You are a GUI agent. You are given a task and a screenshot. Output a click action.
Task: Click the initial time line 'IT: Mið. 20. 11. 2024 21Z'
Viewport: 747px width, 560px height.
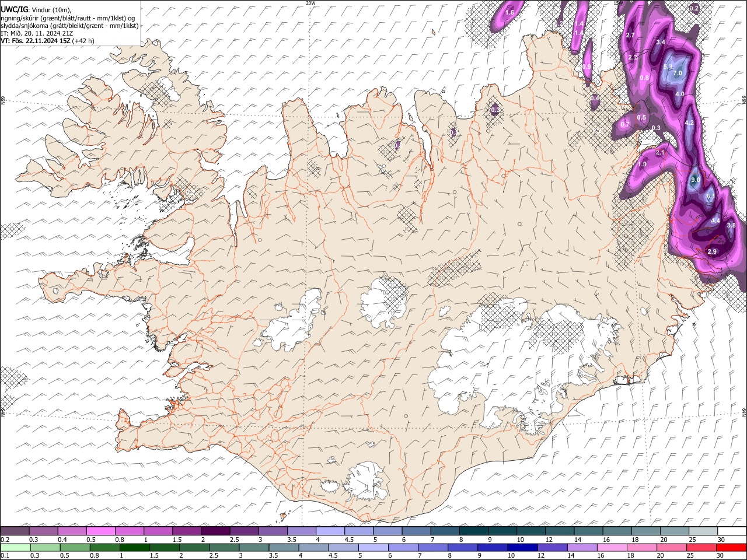point(37,33)
